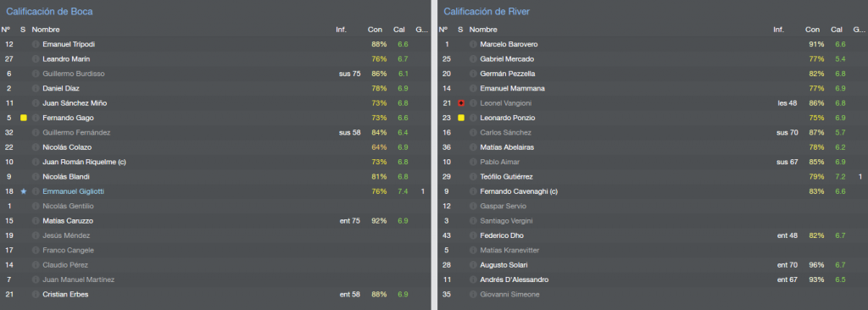Sort River table by Inf. column

[778, 30]
